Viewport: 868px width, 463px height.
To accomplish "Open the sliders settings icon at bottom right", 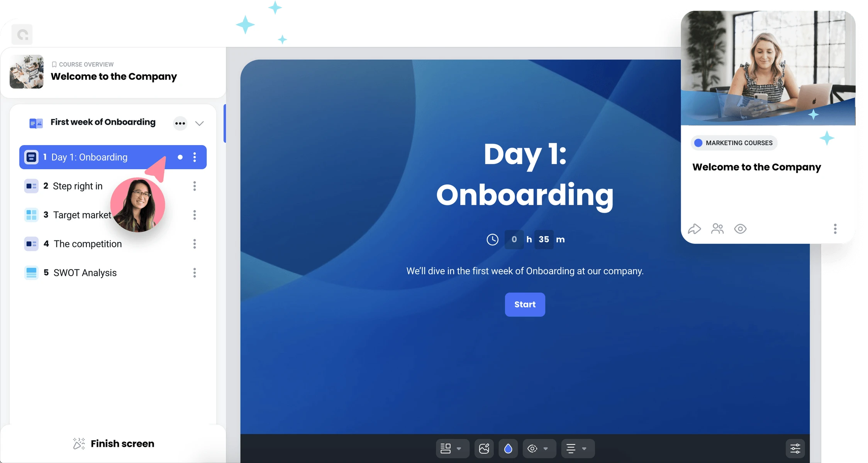I will pyautogui.click(x=795, y=448).
